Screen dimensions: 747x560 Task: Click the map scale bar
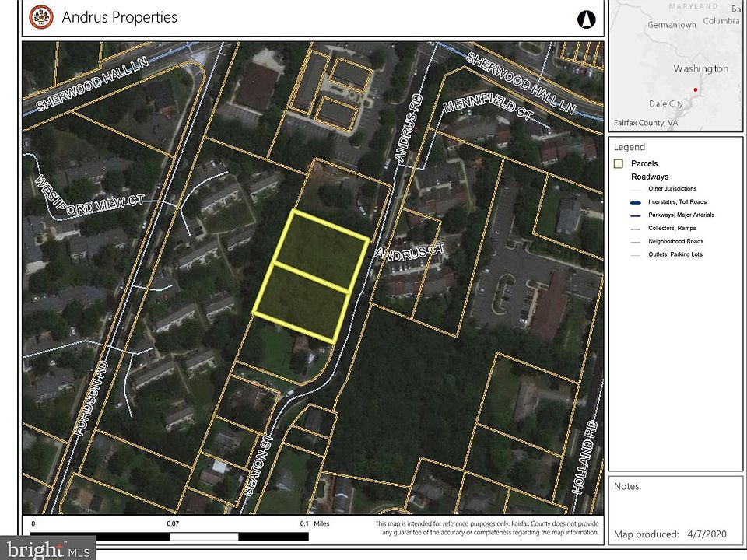tap(170, 536)
